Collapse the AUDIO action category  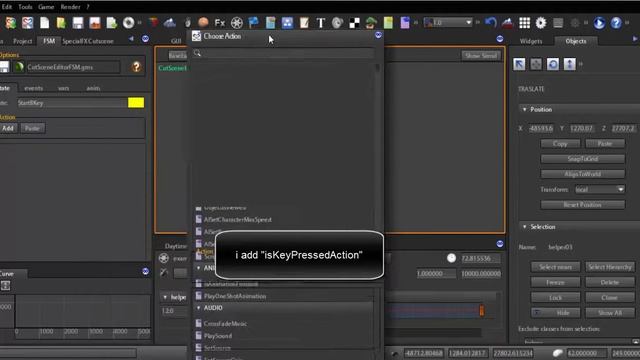coord(199,308)
